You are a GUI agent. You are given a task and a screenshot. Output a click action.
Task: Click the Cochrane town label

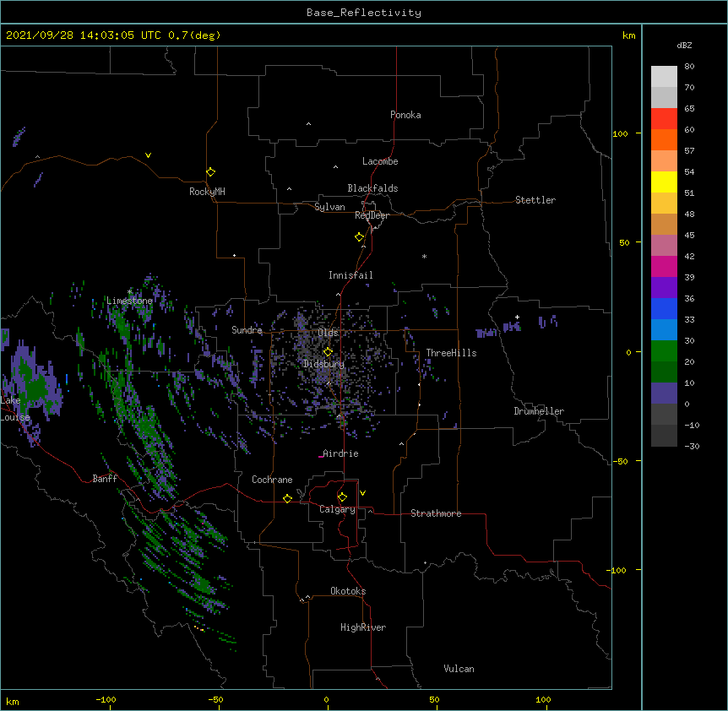coord(272,480)
